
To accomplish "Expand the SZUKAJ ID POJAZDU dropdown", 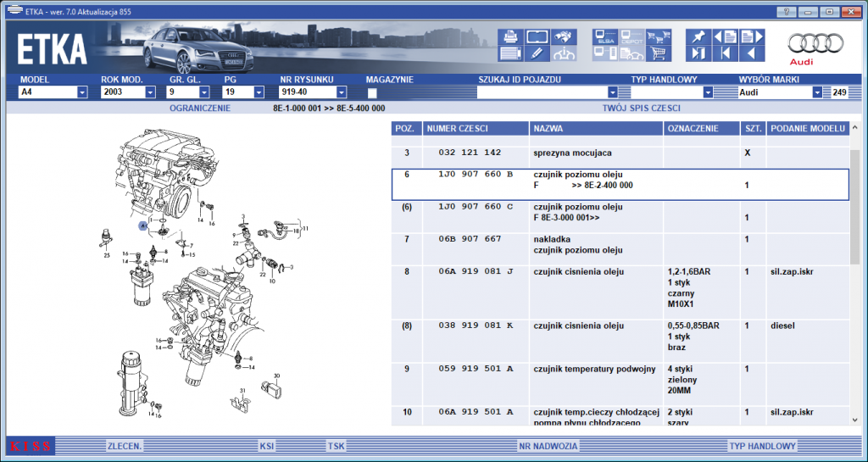I will [612, 92].
